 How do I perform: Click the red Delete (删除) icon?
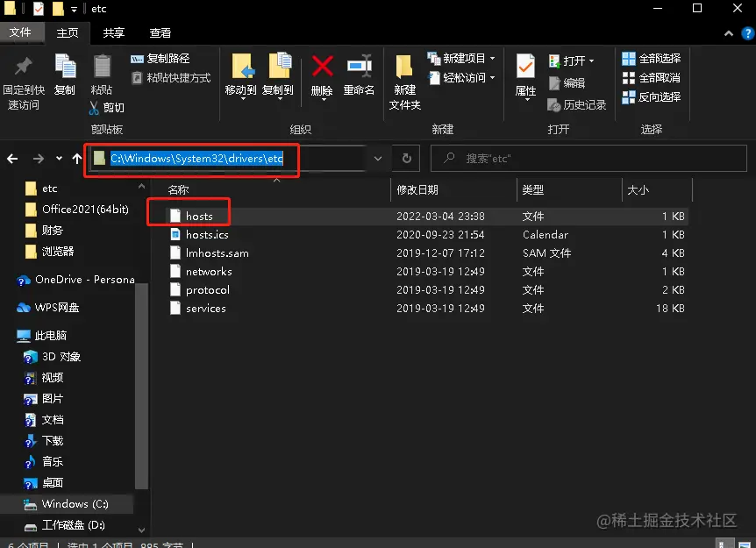pos(322,66)
